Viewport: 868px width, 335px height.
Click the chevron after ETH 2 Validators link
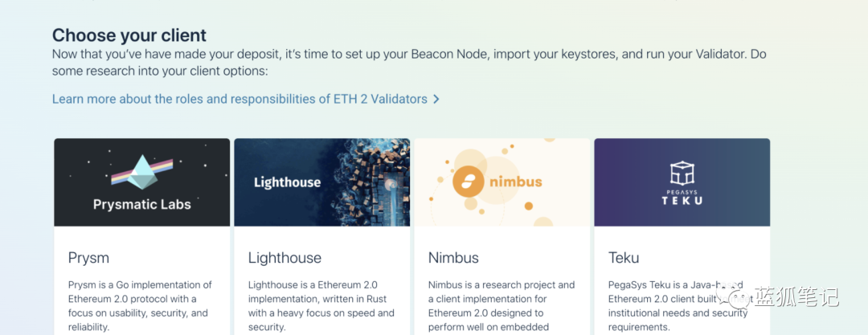(436, 99)
